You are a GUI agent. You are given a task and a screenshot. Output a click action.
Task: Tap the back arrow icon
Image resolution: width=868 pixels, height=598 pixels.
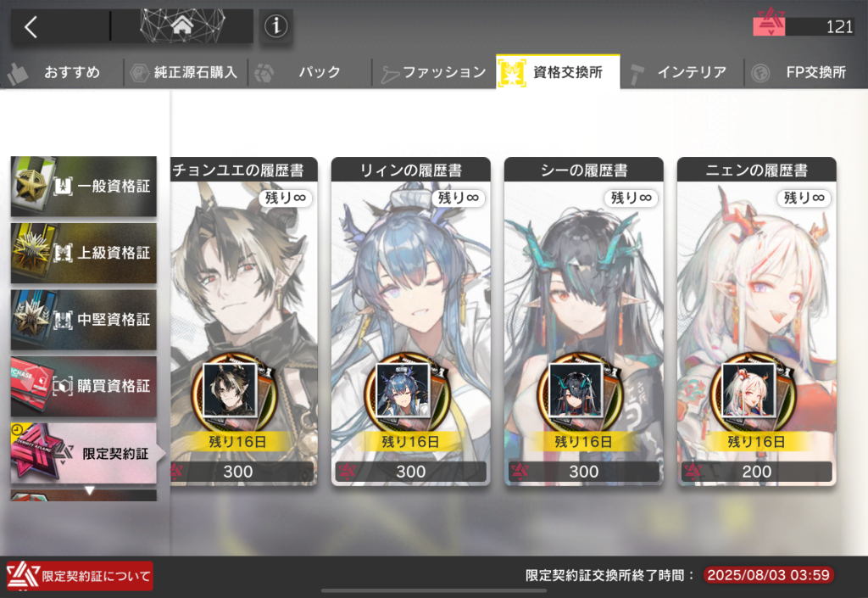(31, 26)
